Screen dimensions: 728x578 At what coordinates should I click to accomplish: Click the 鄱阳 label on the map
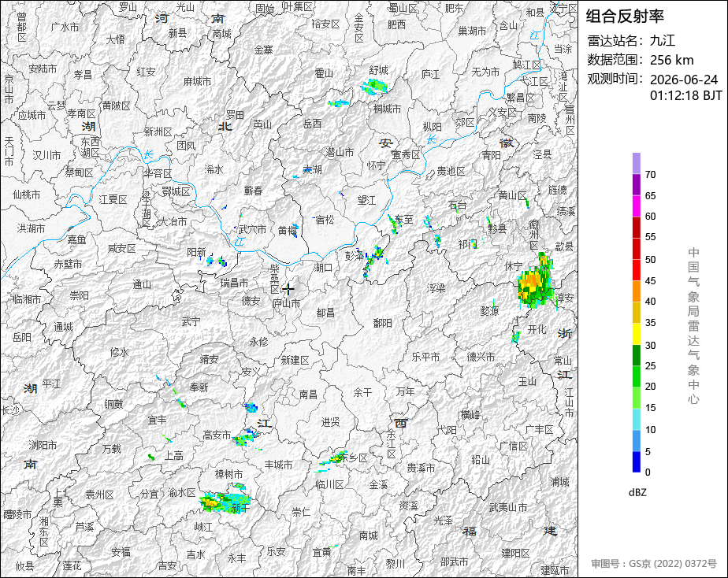(x=383, y=323)
